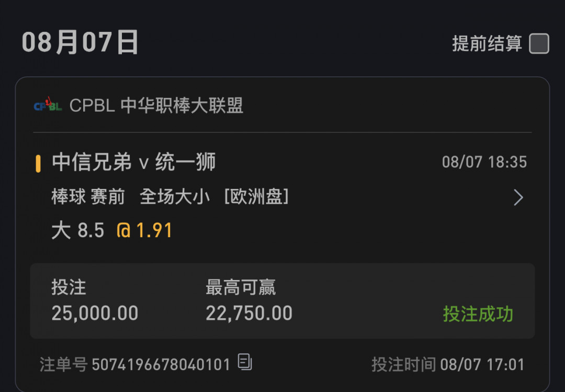Click the @1.91 odds value
This screenshot has height=392, width=565.
tap(144, 230)
